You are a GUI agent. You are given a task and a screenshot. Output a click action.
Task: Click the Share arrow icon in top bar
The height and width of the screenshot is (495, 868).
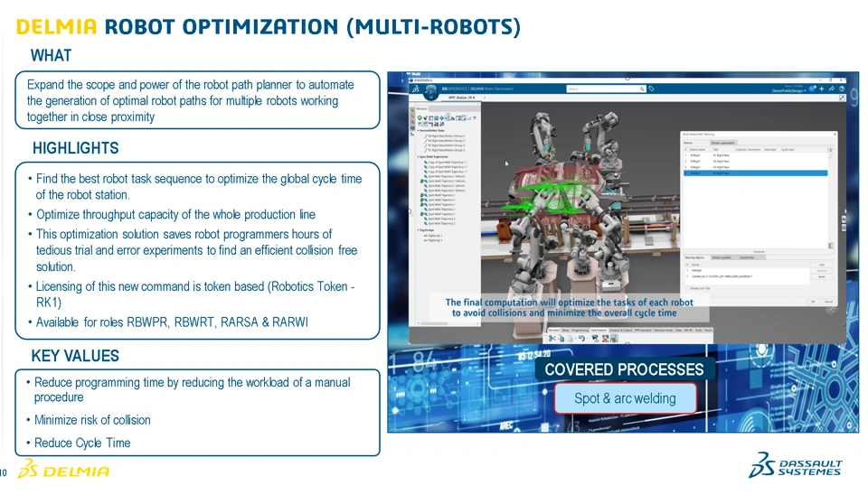coord(832,89)
